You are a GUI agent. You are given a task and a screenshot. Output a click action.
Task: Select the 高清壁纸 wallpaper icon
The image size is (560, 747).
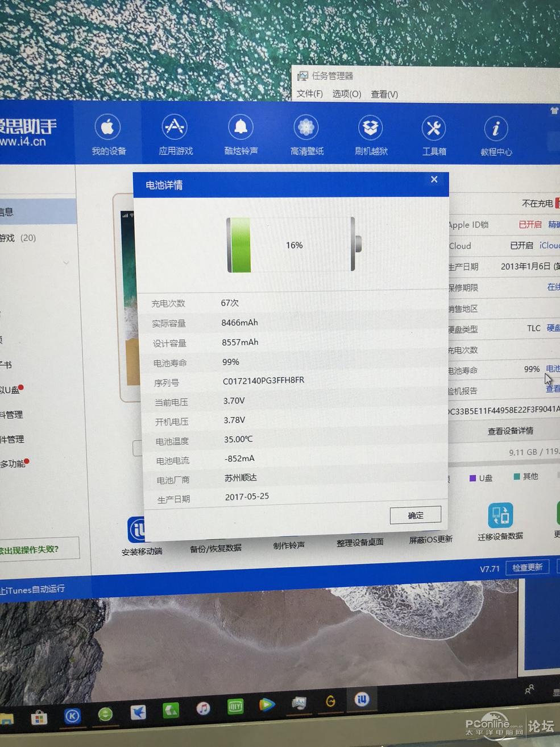click(x=306, y=135)
